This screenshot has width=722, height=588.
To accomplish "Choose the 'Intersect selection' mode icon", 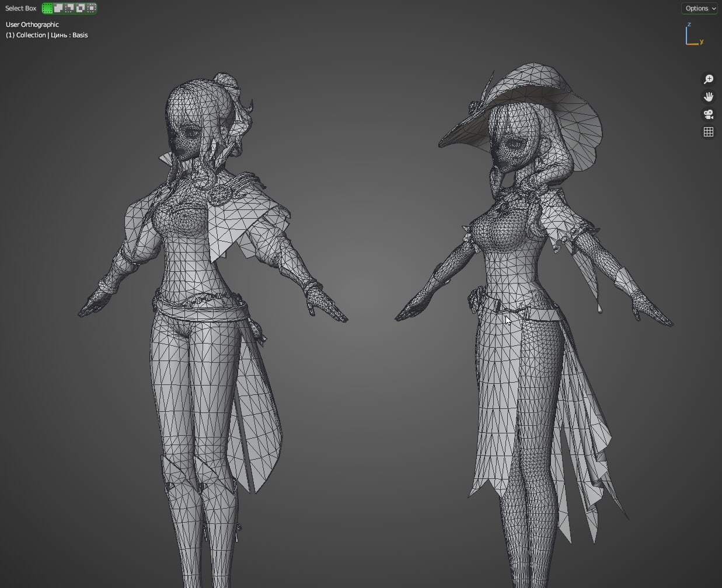I will pos(92,8).
